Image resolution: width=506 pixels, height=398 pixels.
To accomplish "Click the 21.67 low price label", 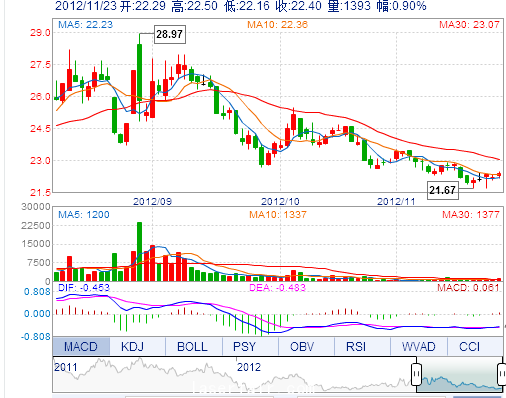I will pos(442,190).
